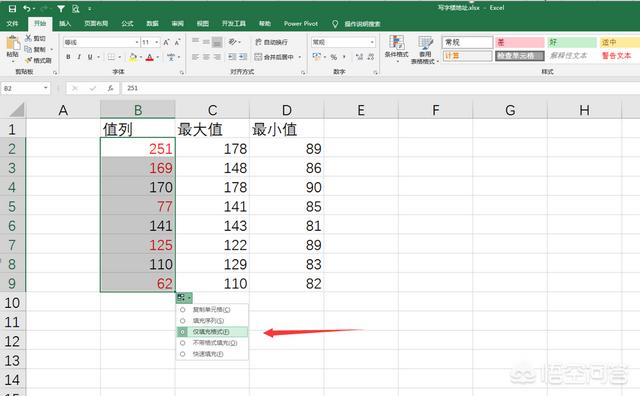Click the Insert Function fx icon

[110, 88]
